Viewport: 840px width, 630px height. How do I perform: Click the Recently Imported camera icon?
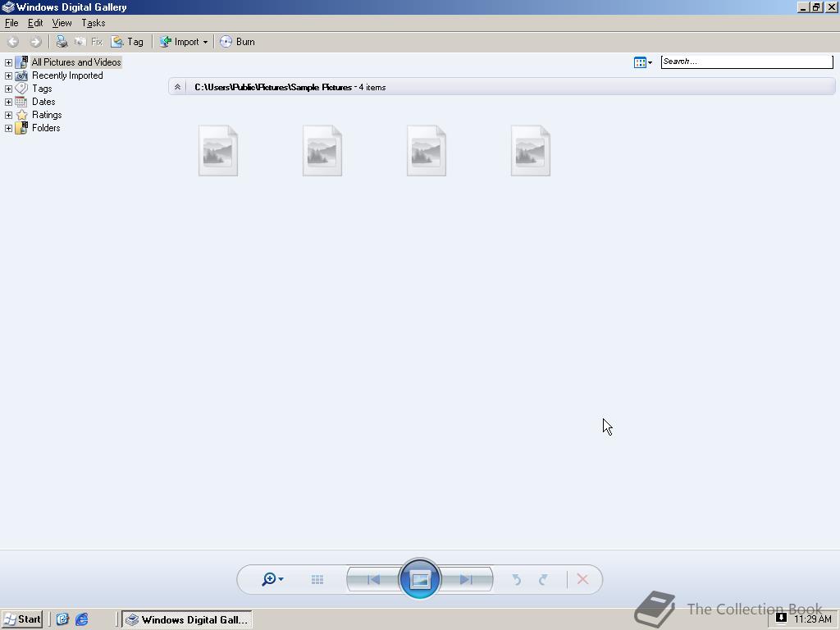[21, 75]
